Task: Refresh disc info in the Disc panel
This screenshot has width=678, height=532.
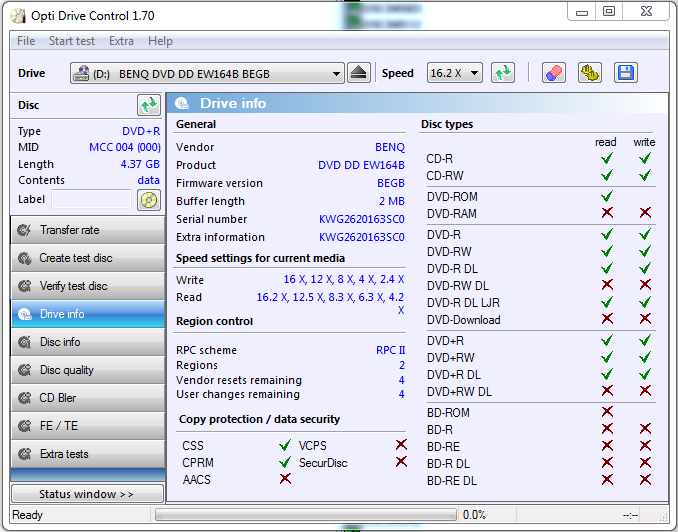Action: (149, 105)
